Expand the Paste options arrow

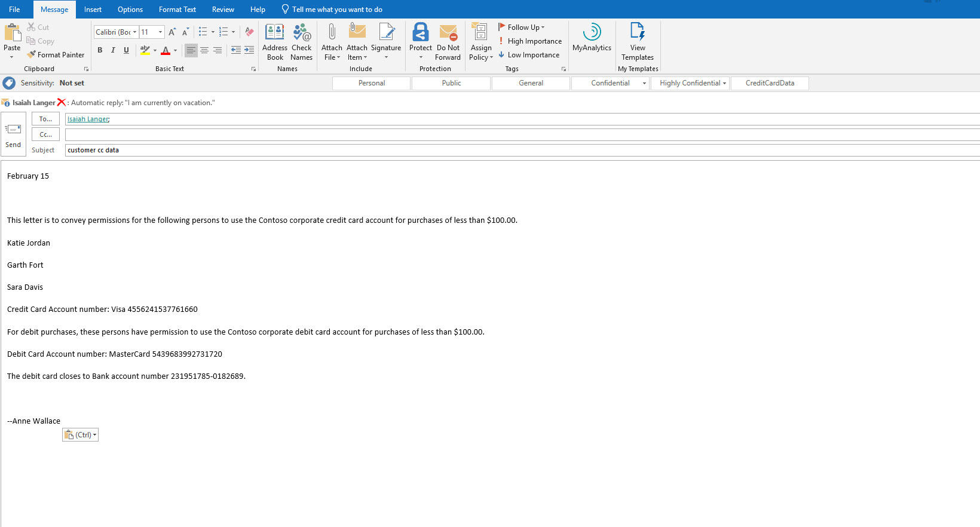pyautogui.click(x=12, y=57)
